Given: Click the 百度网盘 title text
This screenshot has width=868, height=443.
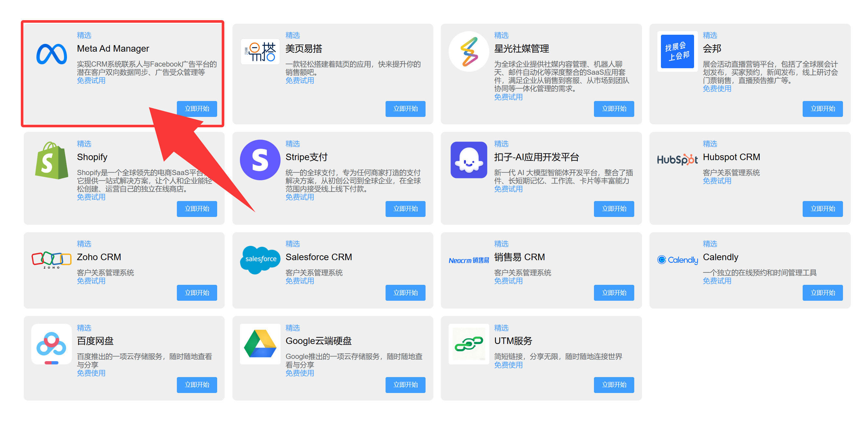Looking at the screenshot, I should coord(95,341).
